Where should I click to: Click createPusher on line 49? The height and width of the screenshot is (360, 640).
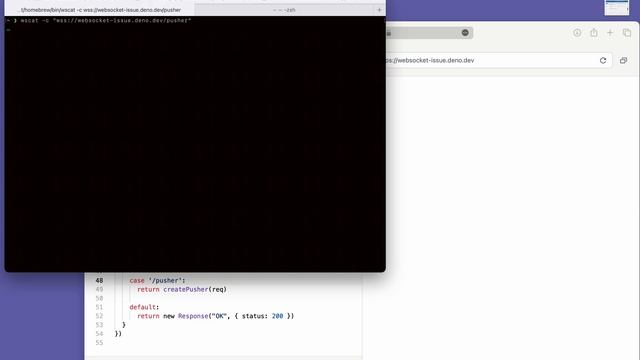pyautogui.click(x=186, y=289)
